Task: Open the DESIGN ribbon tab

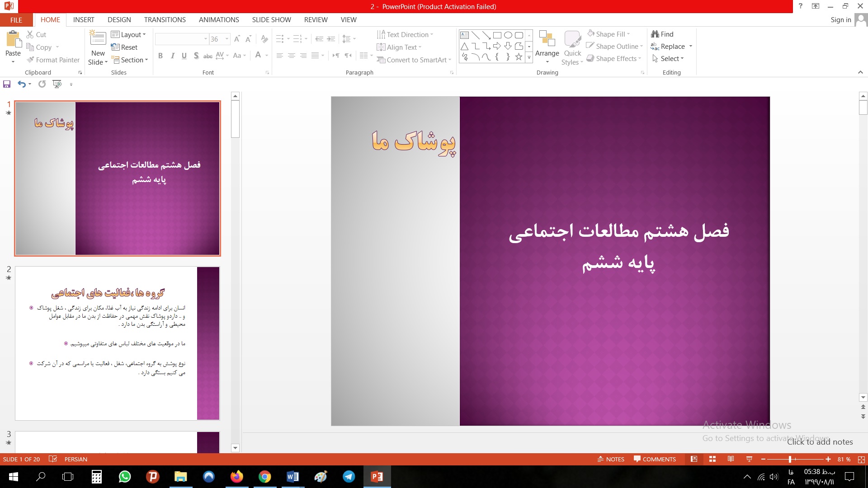Action: point(119,20)
